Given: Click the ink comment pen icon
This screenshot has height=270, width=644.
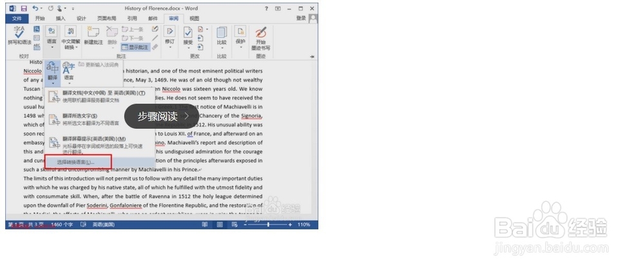Looking at the screenshot, I should pyautogui.click(x=155, y=29).
